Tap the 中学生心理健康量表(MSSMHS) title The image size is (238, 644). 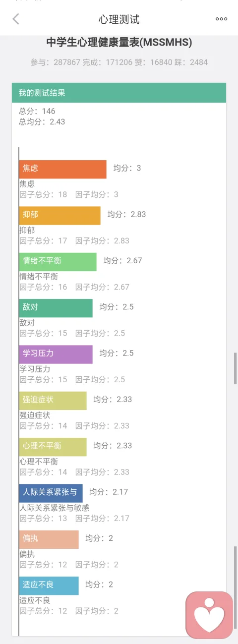119,43
